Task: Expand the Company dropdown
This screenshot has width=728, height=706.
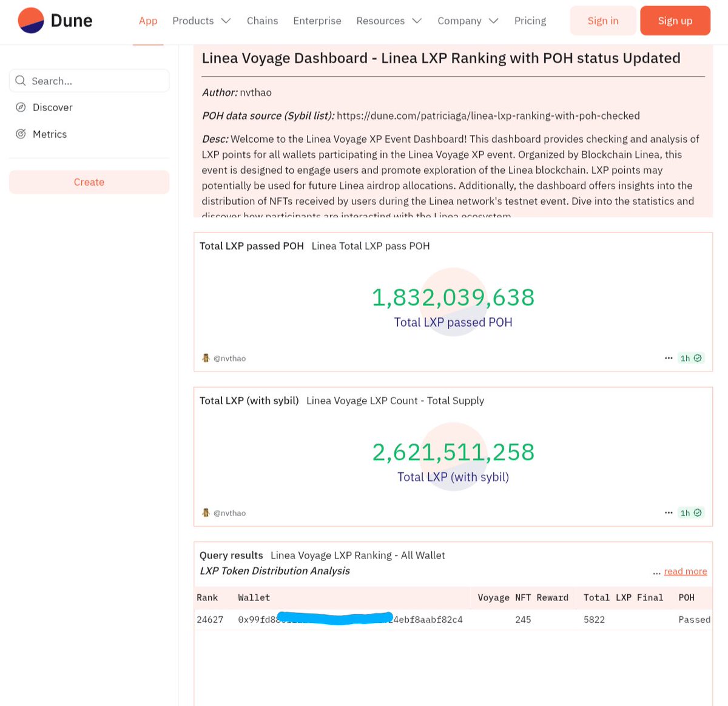Action: pos(468,21)
